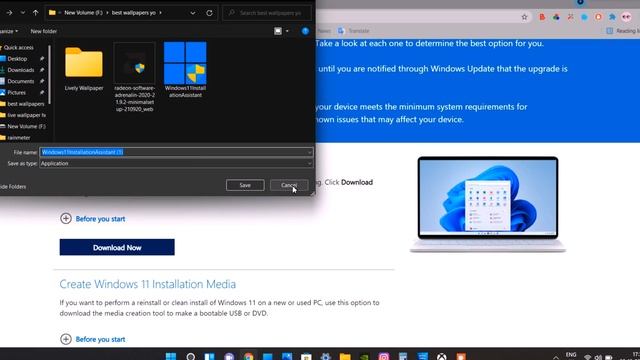This screenshot has height=360, width=640.
Task: Show hidden system tray icons
Action: pos(556,357)
